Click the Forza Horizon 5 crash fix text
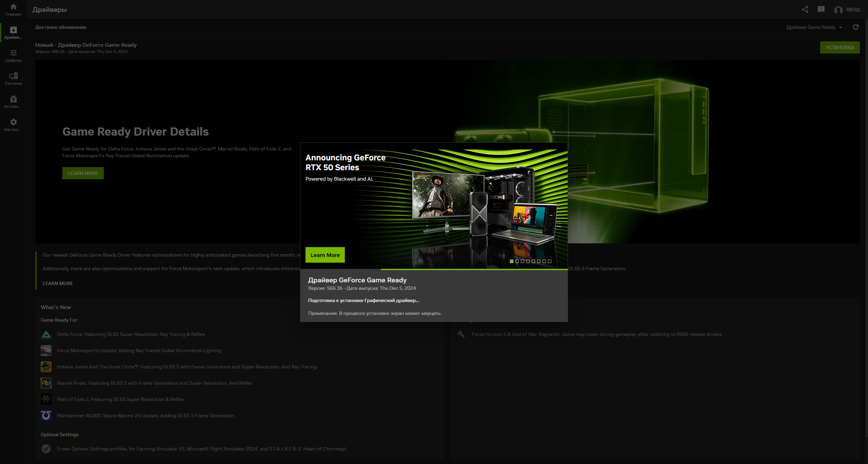The image size is (868, 464). (x=597, y=334)
